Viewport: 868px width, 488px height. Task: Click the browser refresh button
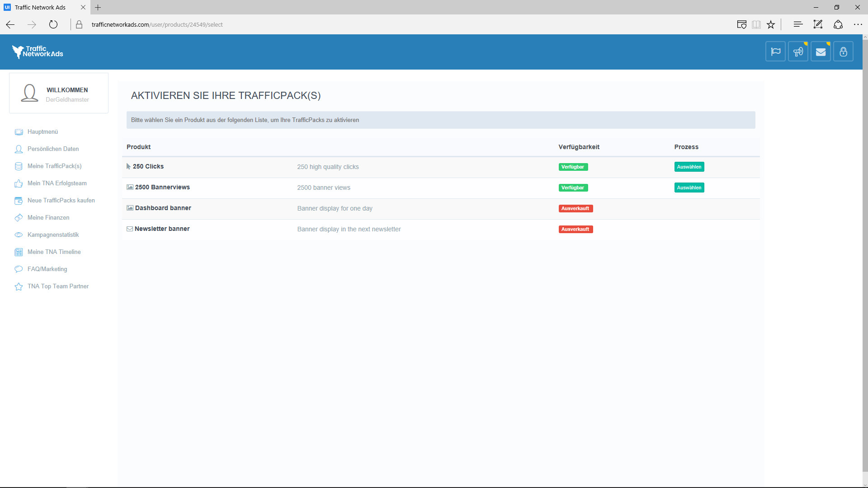tap(53, 24)
